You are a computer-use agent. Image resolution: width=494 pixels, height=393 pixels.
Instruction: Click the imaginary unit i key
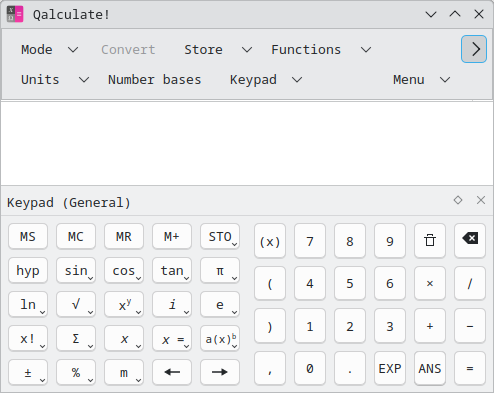[172, 304]
